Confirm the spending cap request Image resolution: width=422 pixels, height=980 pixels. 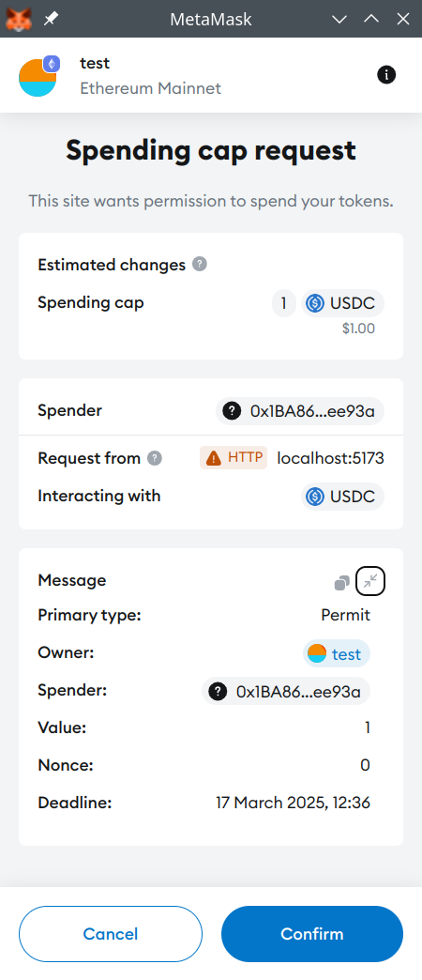[312, 934]
